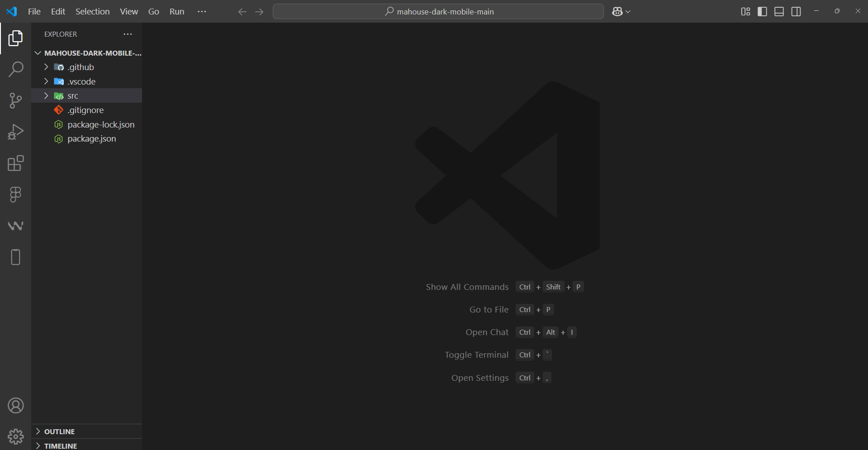Expand the src folder
This screenshot has height=450, width=868.
click(x=87, y=95)
